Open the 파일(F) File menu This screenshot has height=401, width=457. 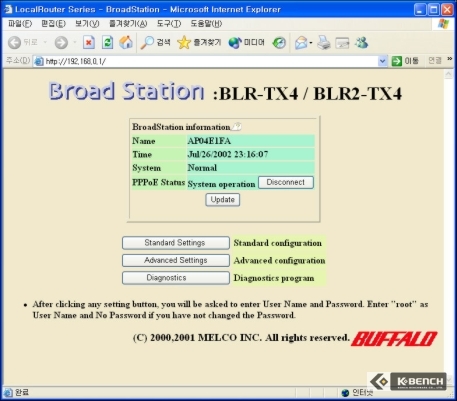coord(20,24)
